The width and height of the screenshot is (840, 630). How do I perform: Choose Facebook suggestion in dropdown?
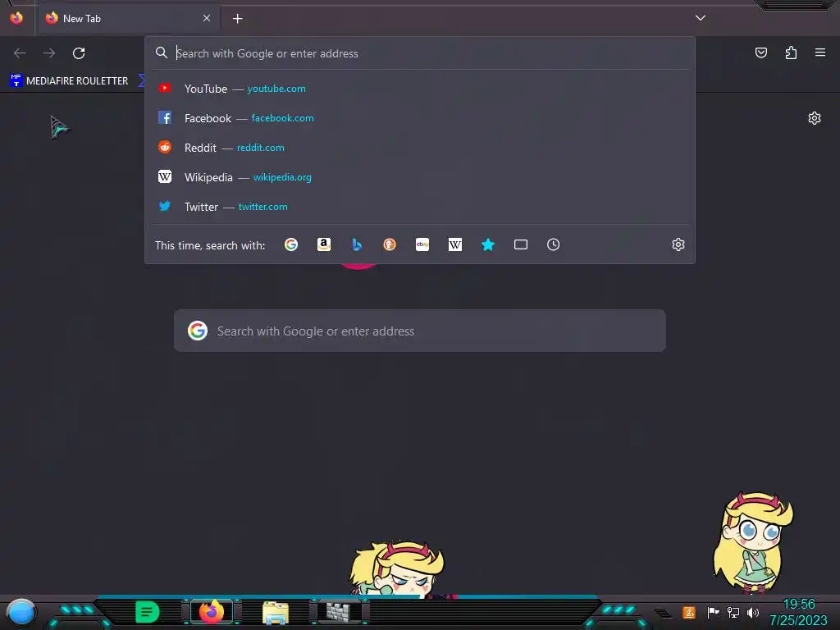420,118
